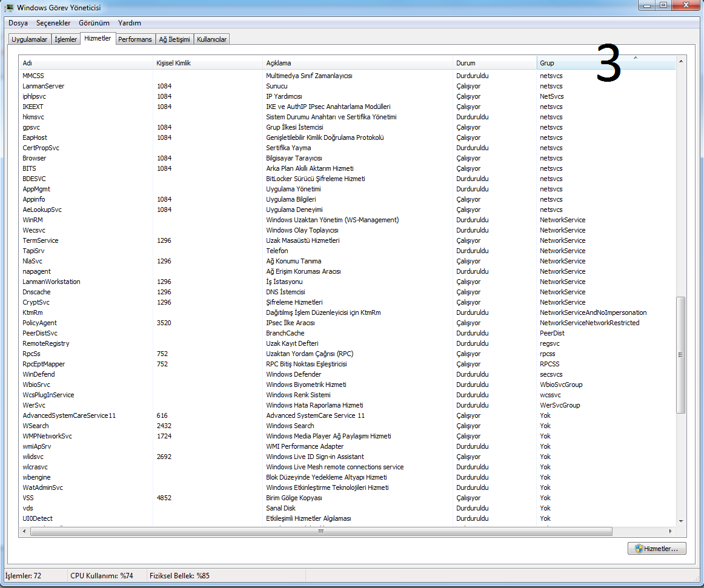Viewport: 704px width, 588px height.
Task: Sort by the Adı column header
Action: pos(85,64)
